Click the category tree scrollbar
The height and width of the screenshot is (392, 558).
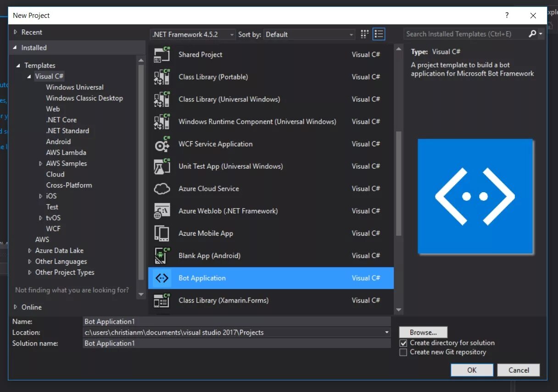(141, 172)
